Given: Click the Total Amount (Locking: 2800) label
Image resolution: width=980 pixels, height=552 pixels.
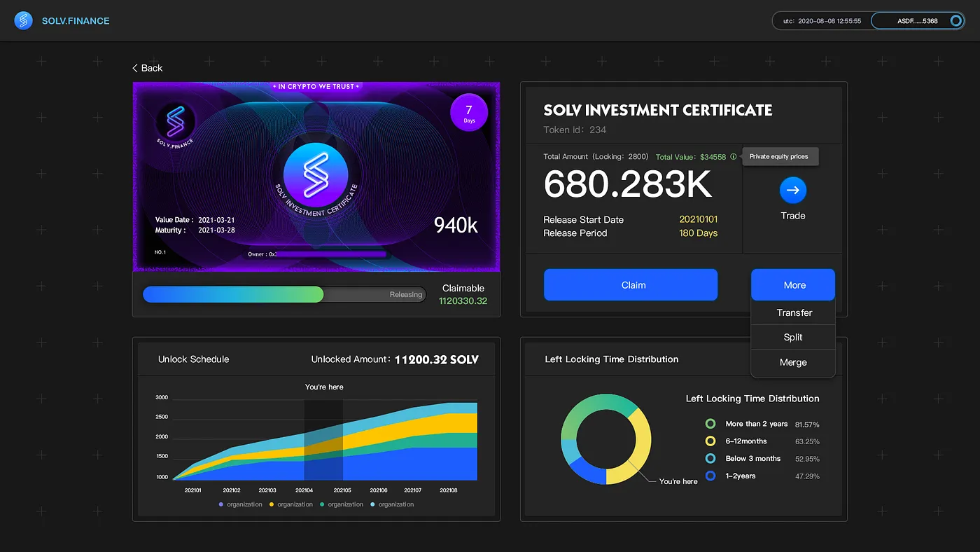Looking at the screenshot, I should click(x=596, y=157).
